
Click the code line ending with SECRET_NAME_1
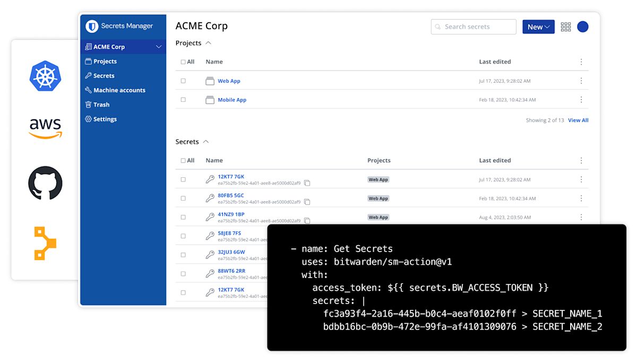tap(463, 314)
